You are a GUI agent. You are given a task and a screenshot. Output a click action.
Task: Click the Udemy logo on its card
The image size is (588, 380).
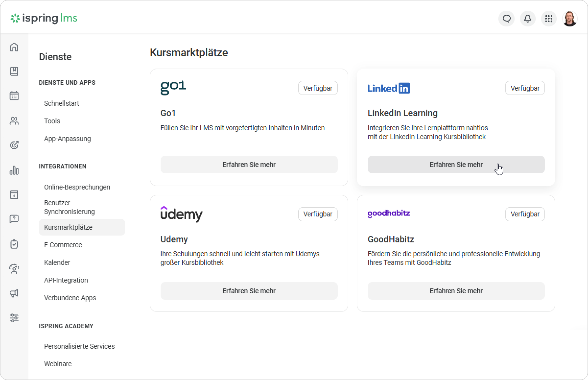181,214
